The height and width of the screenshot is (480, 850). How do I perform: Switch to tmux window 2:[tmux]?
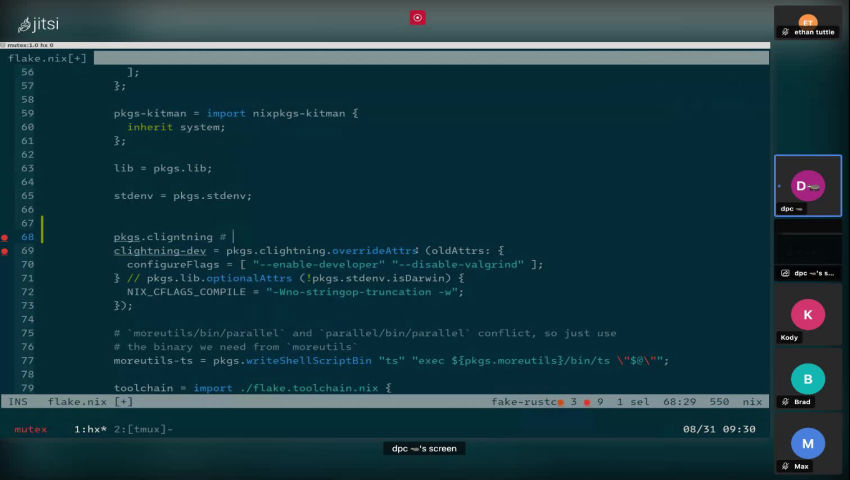(143, 429)
